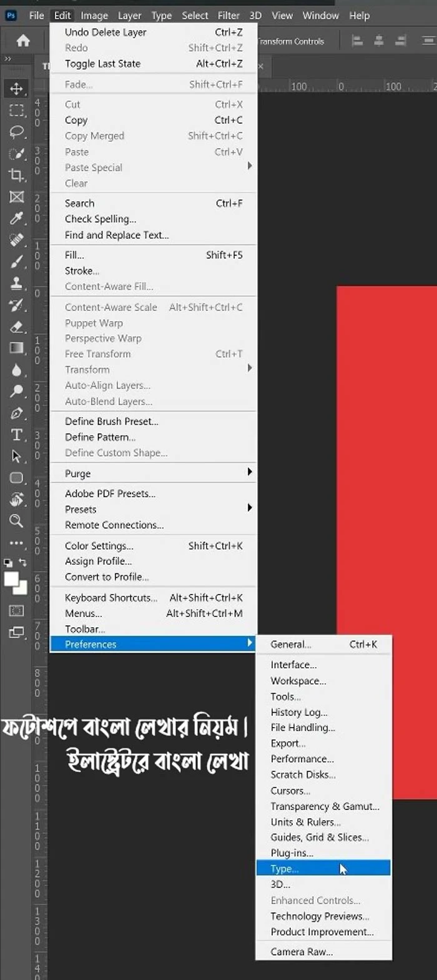
Task: Open the Edit Toolbar three-dots menu
Action: pyautogui.click(x=16, y=543)
